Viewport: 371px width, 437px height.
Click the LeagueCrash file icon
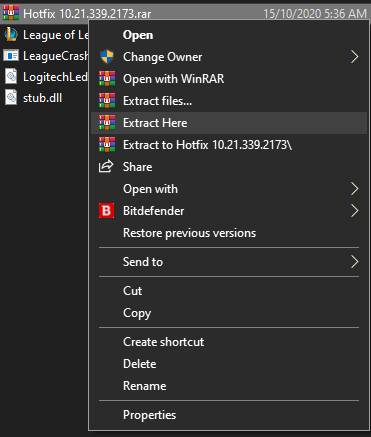pos(11,55)
